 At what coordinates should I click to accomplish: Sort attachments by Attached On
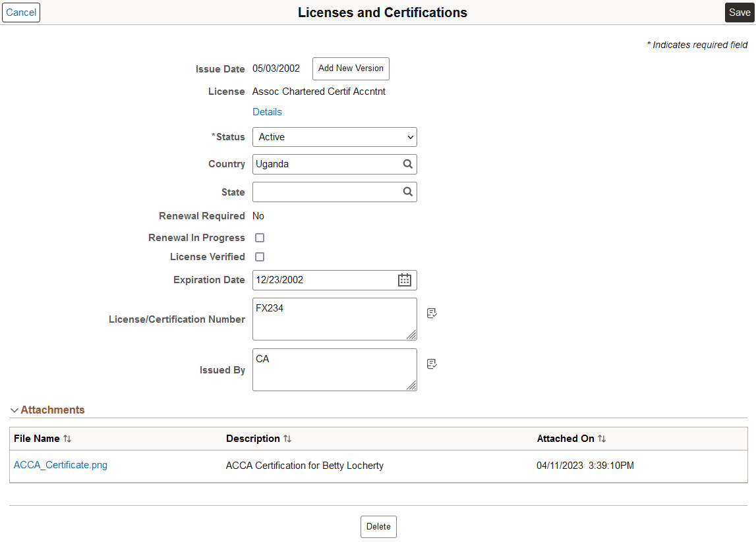[x=602, y=439]
